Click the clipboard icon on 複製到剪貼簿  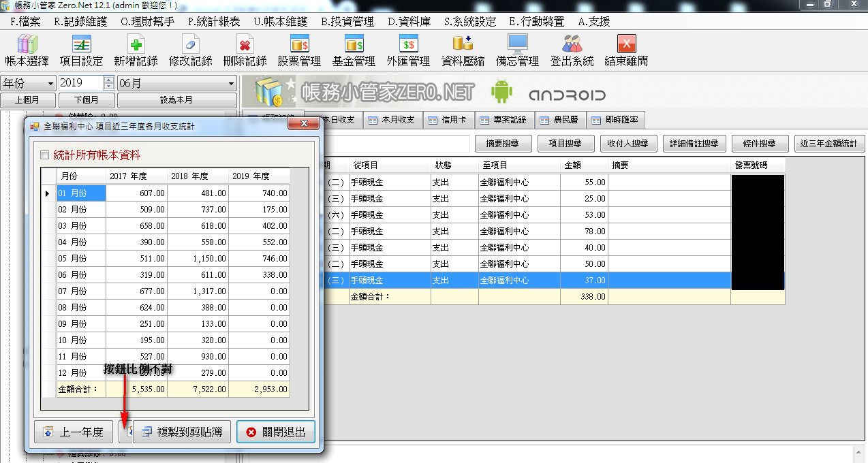[146, 432]
